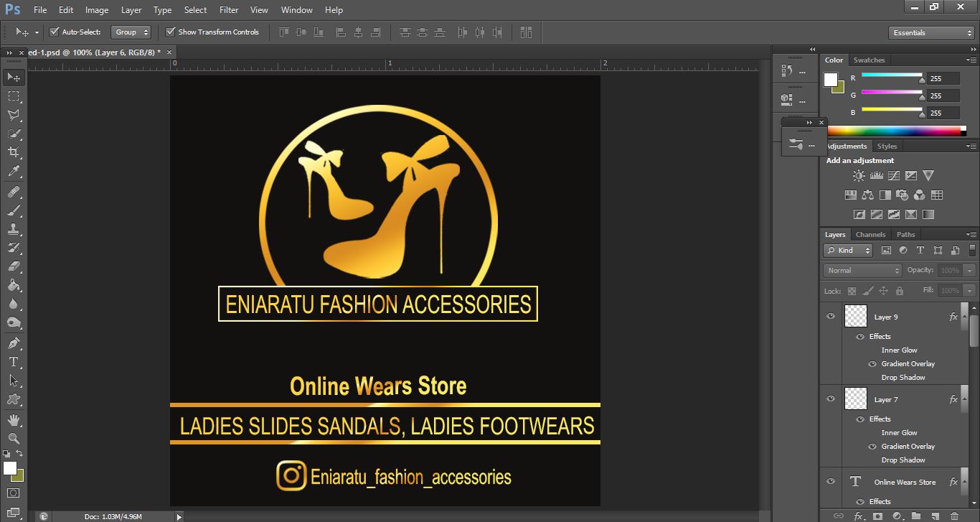The width and height of the screenshot is (980, 522).
Task: Toggle the layer filter on/off switch
Action: tap(972, 251)
